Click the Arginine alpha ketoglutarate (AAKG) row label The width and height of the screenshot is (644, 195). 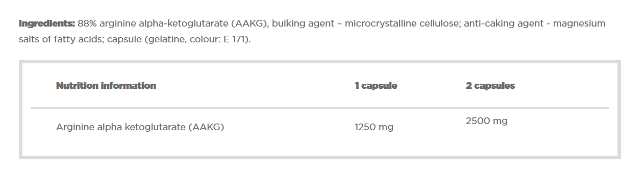[140, 127]
